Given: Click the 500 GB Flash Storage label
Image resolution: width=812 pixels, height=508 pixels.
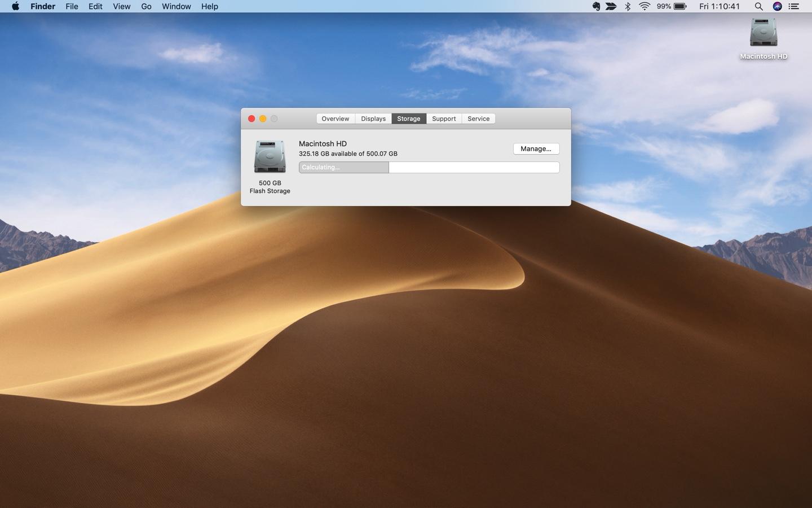Looking at the screenshot, I should [x=270, y=187].
